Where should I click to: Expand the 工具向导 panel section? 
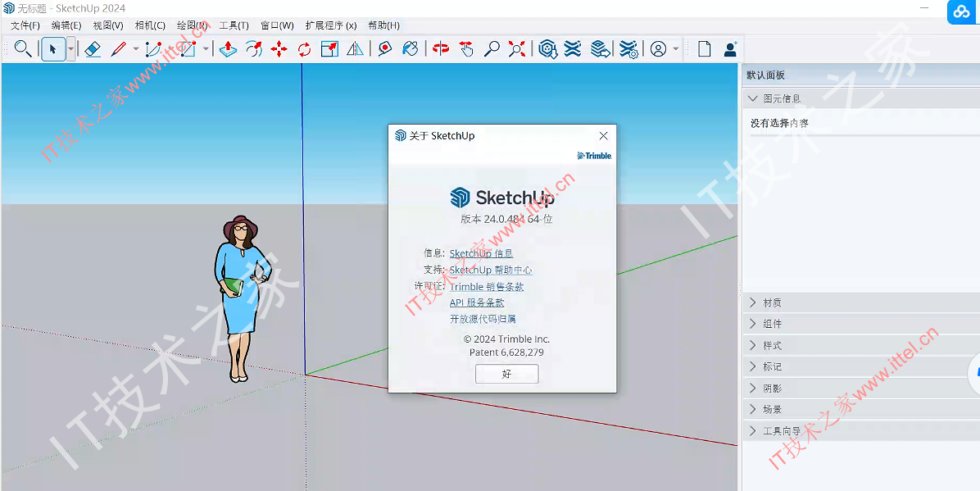861,430
